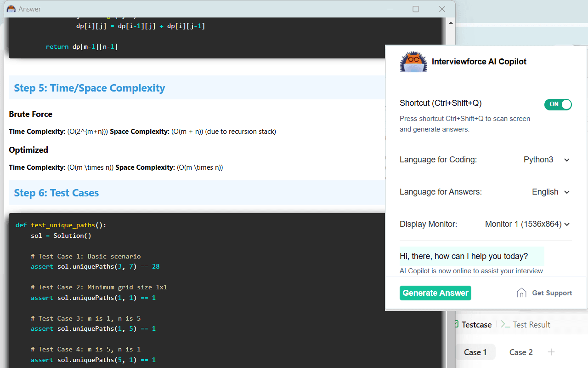Click the green Testcase checkmark icon
The image size is (588, 368).
point(456,324)
